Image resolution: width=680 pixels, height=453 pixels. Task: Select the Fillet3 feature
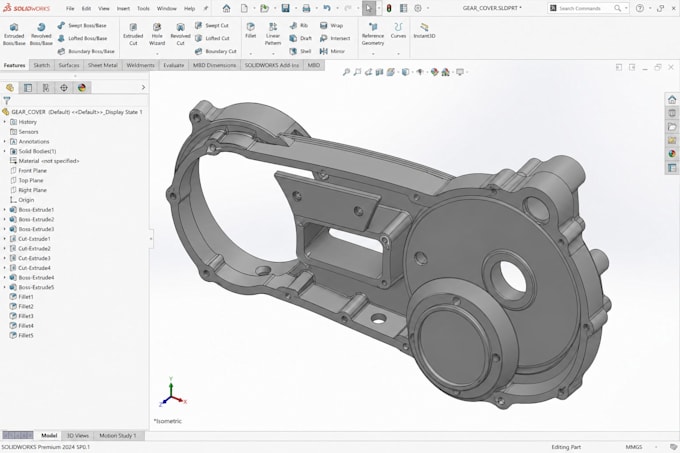tap(22, 316)
